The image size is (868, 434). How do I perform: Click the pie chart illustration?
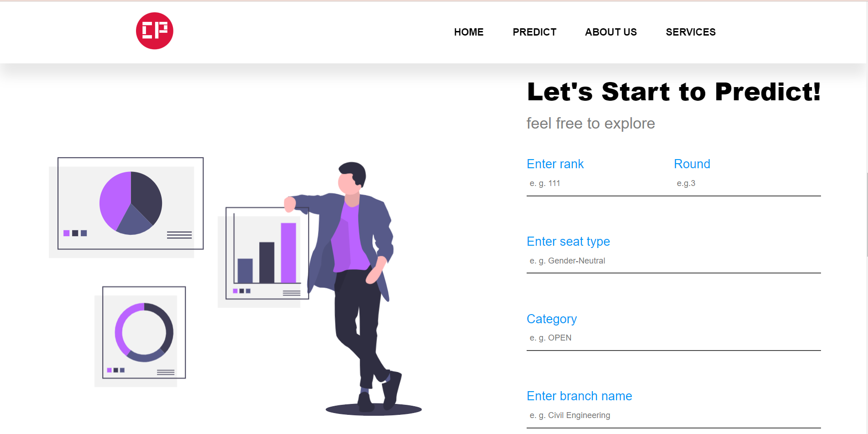click(x=131, y=204)
